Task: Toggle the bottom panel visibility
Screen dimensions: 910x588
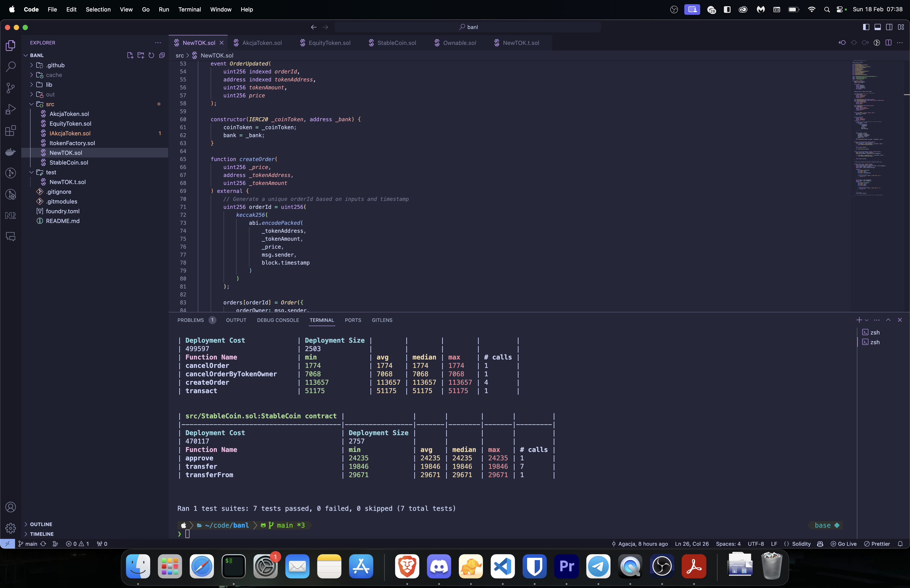Action: 877,27
